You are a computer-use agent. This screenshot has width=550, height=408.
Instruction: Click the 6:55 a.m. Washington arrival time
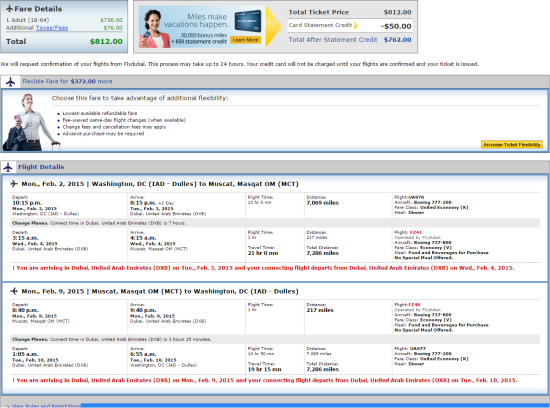(x=143, y=354)
